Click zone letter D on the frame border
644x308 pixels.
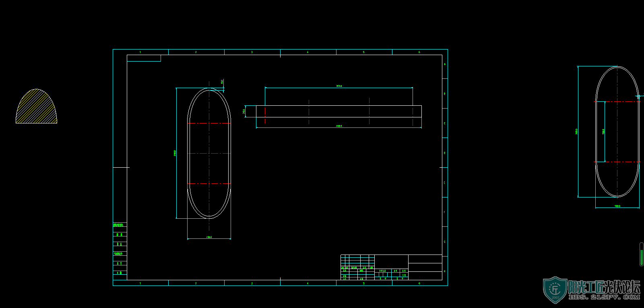pos(445,153)
